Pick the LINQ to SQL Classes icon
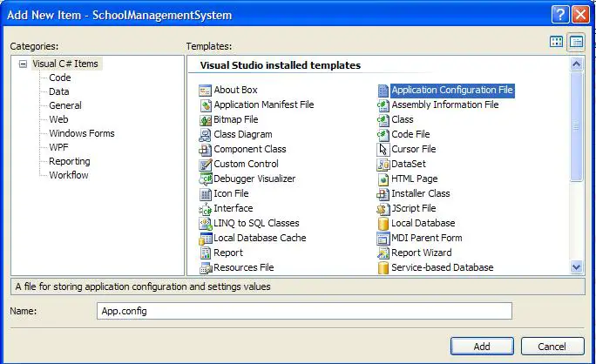 (206, 224)
